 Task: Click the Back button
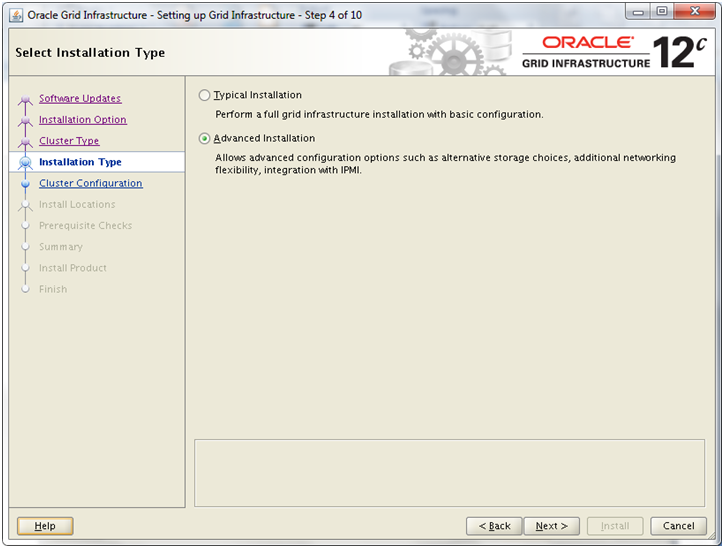tap(494, 526)
